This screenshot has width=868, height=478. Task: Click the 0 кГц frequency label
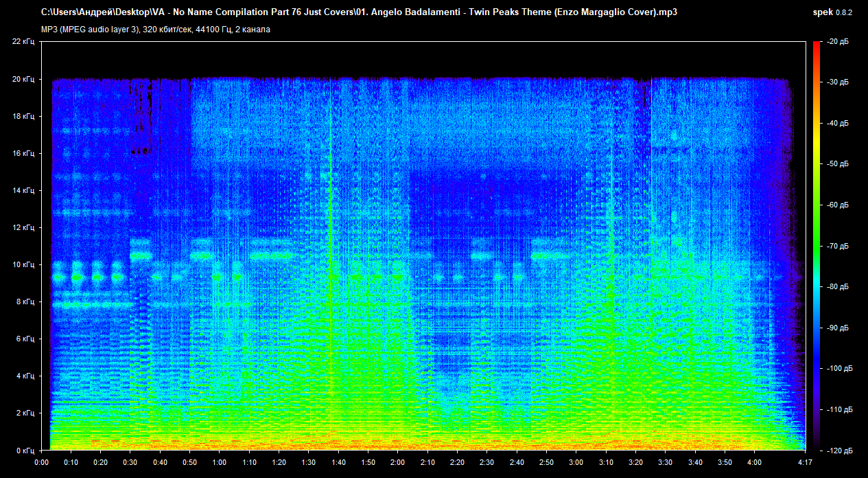(25, 450)
